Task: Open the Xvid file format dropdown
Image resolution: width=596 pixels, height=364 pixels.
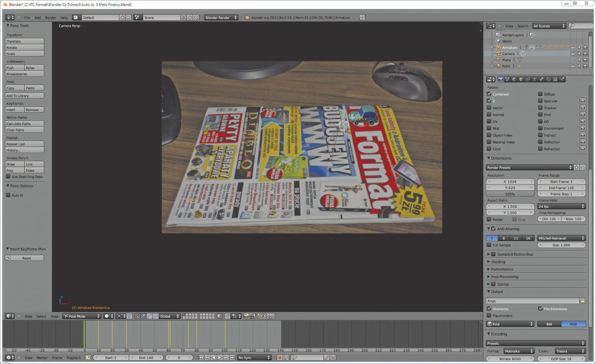Action: pyautogui.click(x=510, y=324)
